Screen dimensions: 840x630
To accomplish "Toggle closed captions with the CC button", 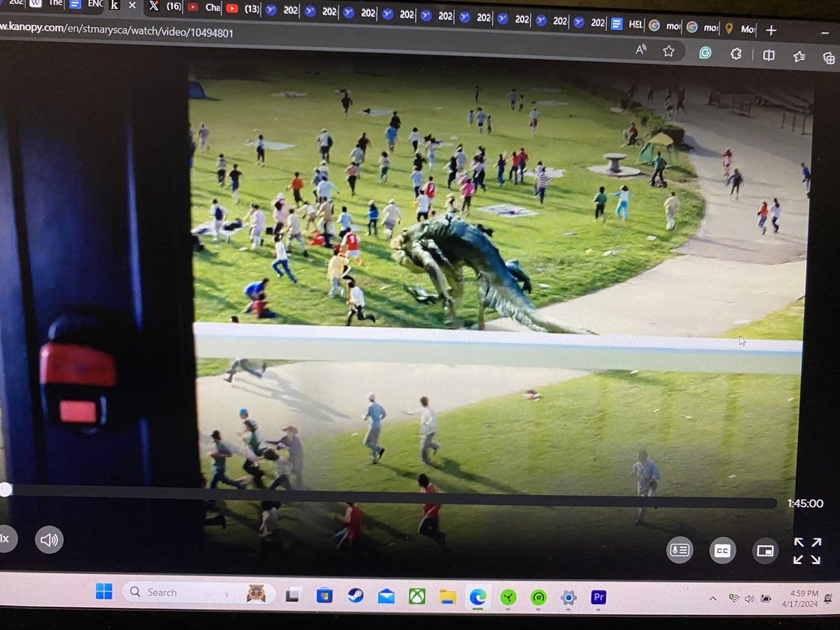I will [722, 550].
